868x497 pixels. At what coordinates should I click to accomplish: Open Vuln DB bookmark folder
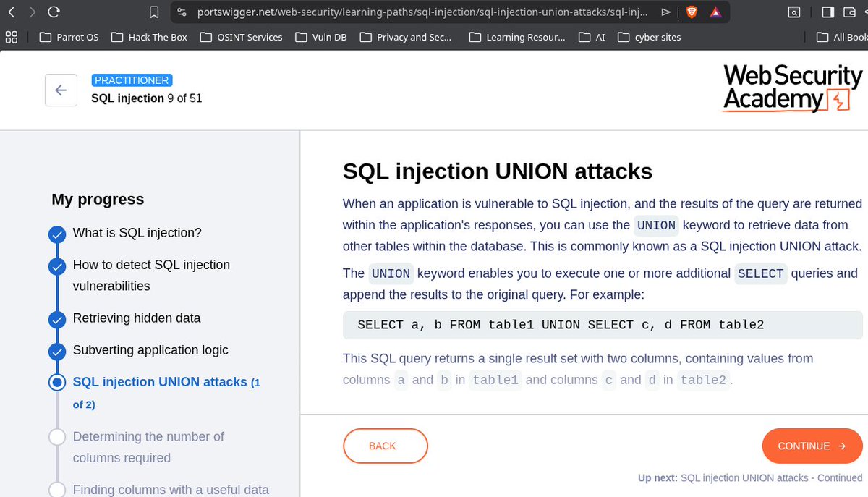320,37
